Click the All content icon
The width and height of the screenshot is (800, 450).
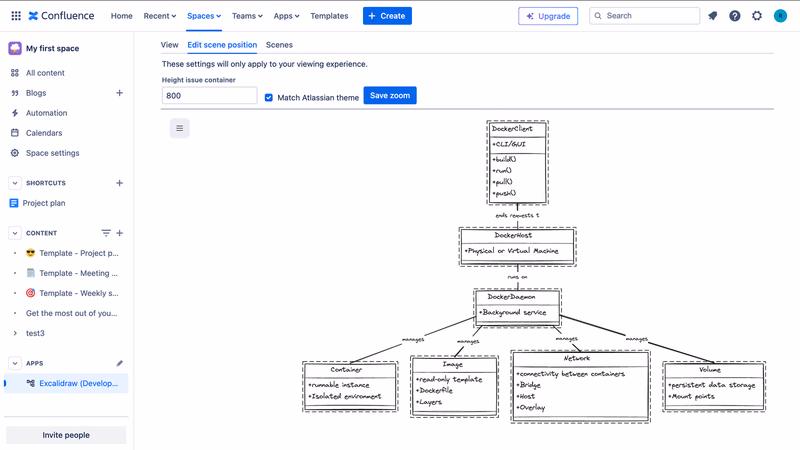[x=15, y=73]
